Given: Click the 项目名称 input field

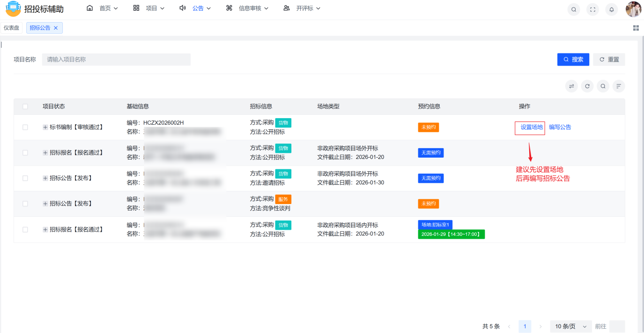Looking at the screenshot, I should [116, 59].
